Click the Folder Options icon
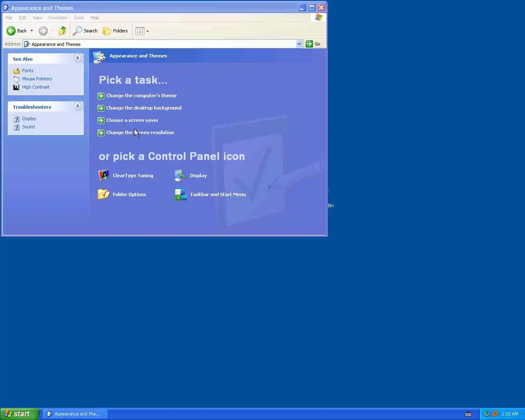The image size is (525, 420). pyautogui.click(x=103, y=194)
